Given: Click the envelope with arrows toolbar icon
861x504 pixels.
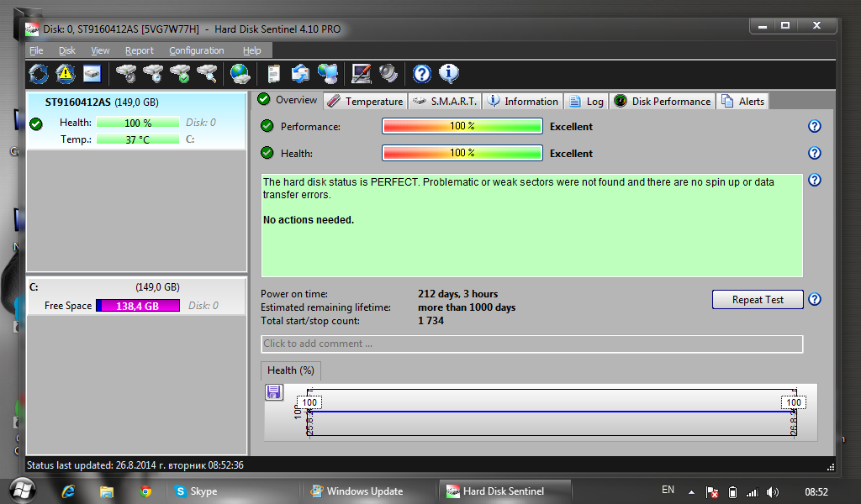Looking at the screenshot, I should click(300, 73).
